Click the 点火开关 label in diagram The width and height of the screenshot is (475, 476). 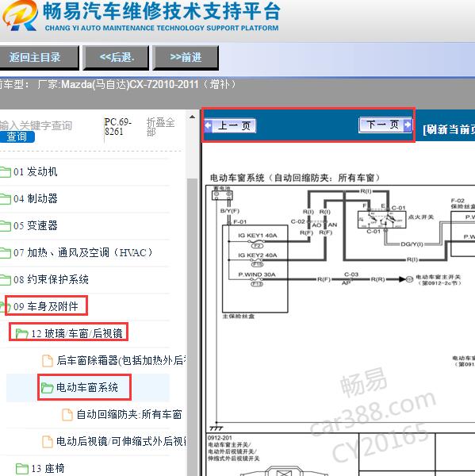[421, 217]
